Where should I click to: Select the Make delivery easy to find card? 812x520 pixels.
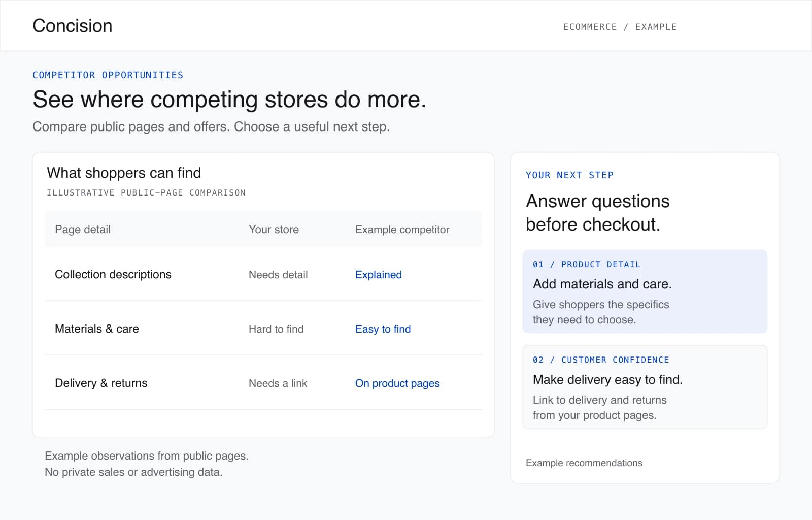click(x=645, y=387)
